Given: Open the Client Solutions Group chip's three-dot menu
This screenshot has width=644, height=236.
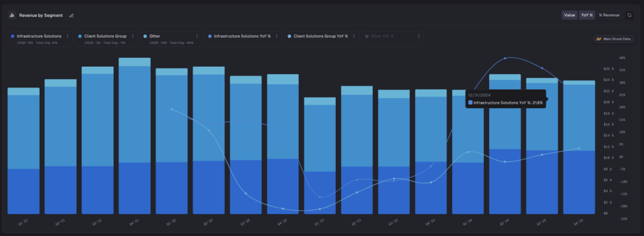Looking at the screenshot, I should tap(133, 36).
